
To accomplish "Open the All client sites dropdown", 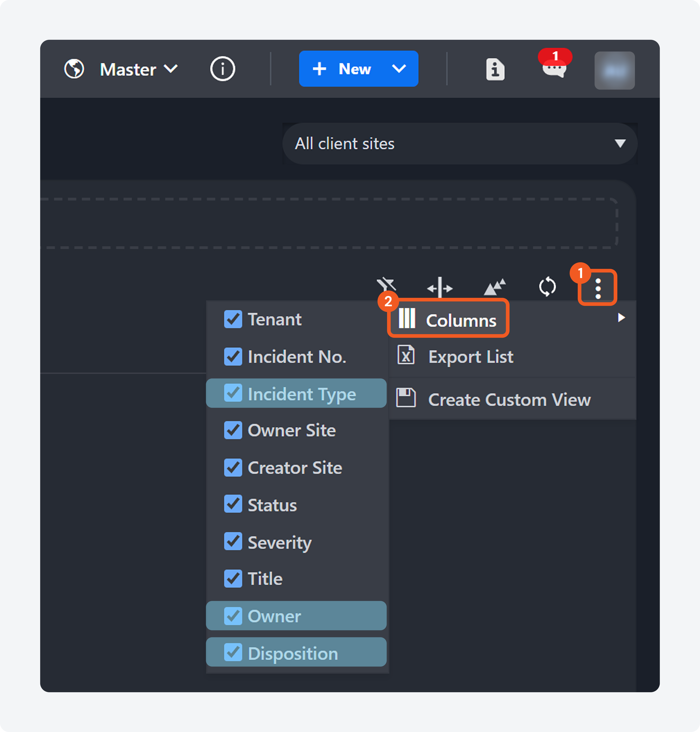I will (459, 144).
